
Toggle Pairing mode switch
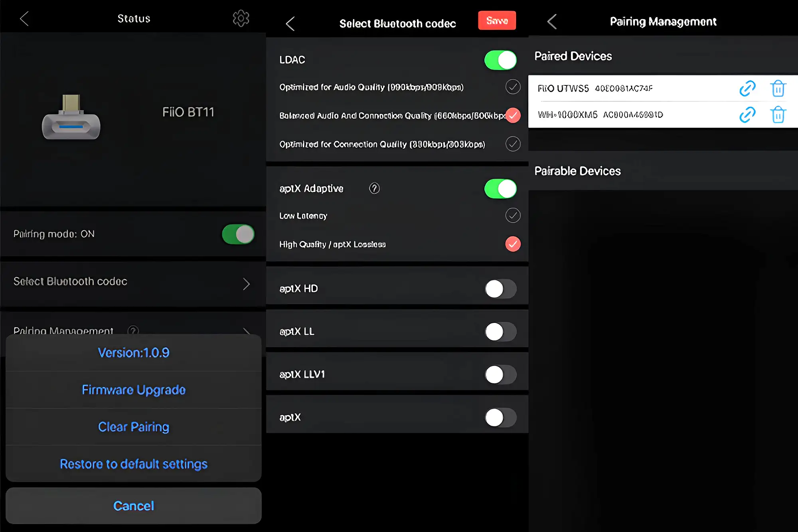238,234
